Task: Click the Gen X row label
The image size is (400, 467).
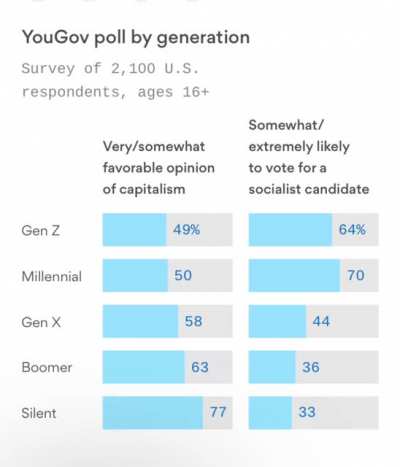Action: tap(41, 322)
